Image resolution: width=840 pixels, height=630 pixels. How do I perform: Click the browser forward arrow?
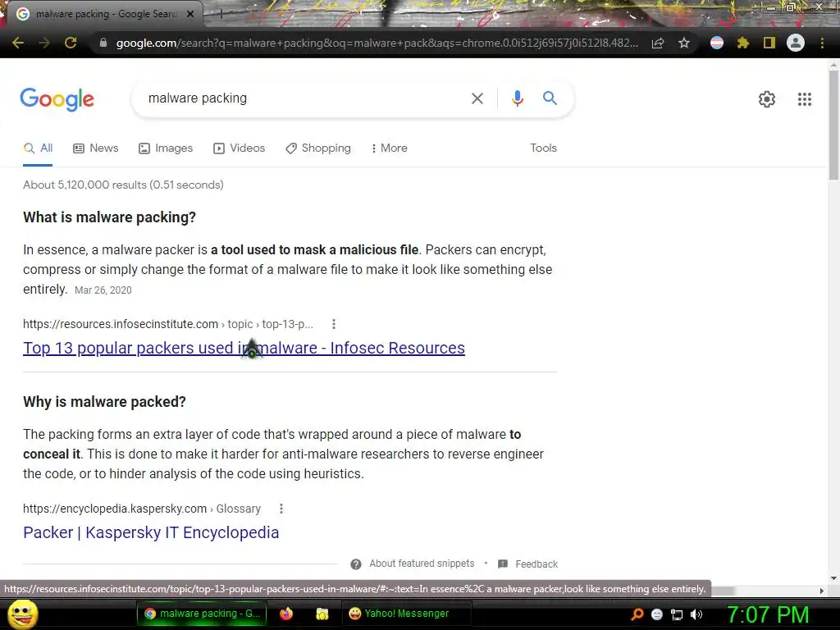pos(44,43)
